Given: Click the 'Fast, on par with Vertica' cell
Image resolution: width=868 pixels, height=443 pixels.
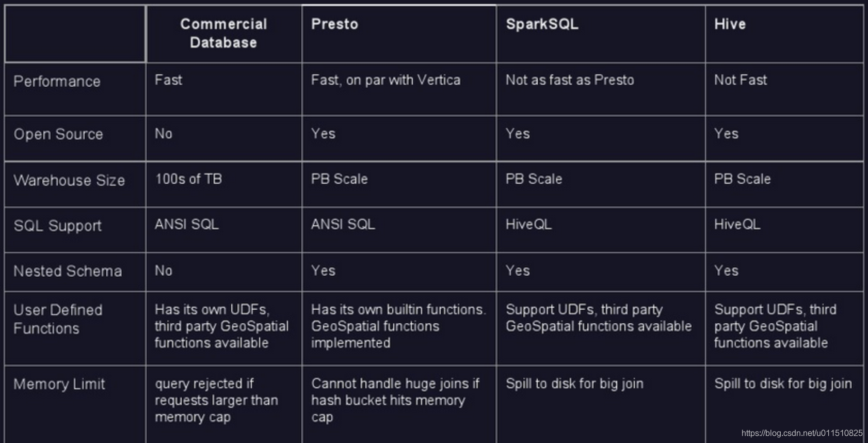Looking at the screenshot, I should 399,89.
